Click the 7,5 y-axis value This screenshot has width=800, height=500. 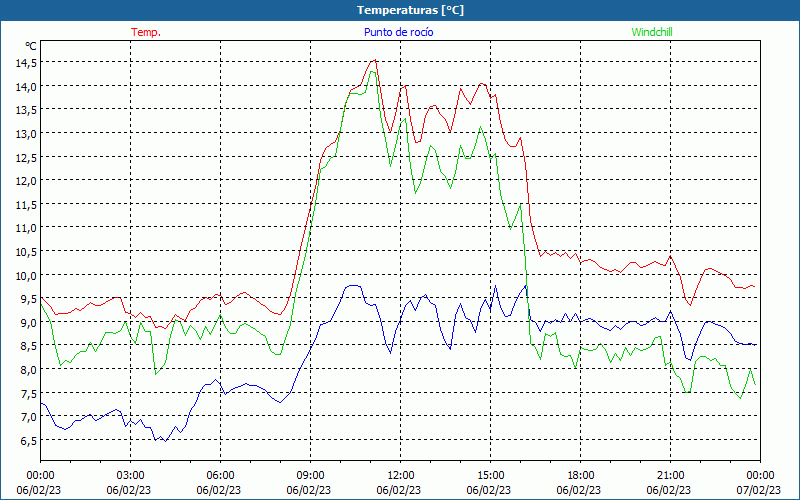(x=29, y=393)
